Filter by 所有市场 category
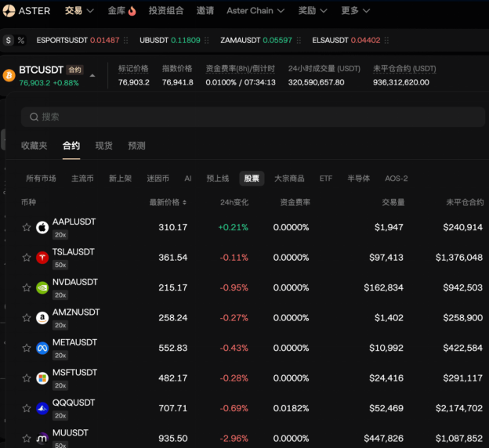 (41, 179)
